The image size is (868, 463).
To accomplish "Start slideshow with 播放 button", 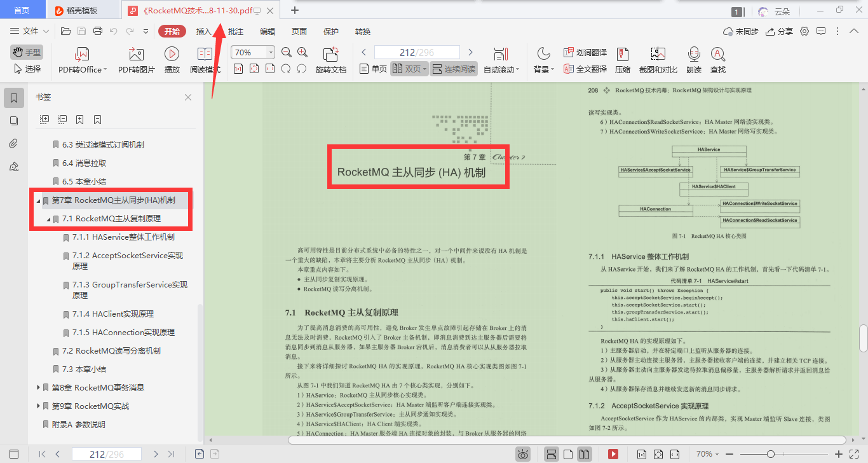I will (x=172, y=61).
